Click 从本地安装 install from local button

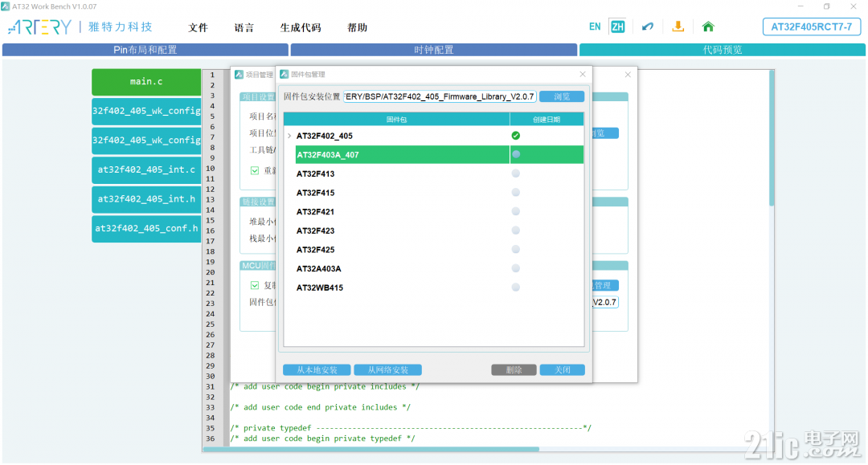pos(317,370)
